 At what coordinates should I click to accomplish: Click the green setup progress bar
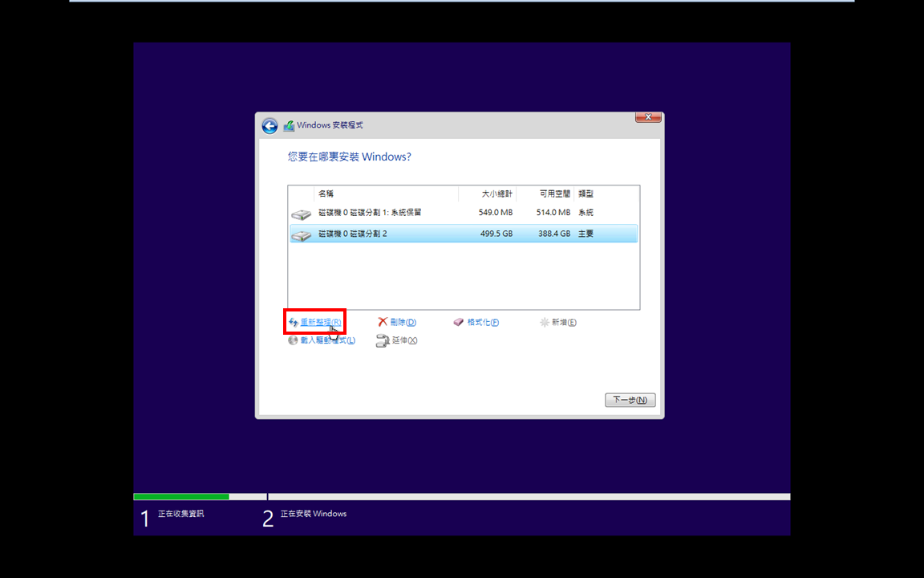point(181,497)
